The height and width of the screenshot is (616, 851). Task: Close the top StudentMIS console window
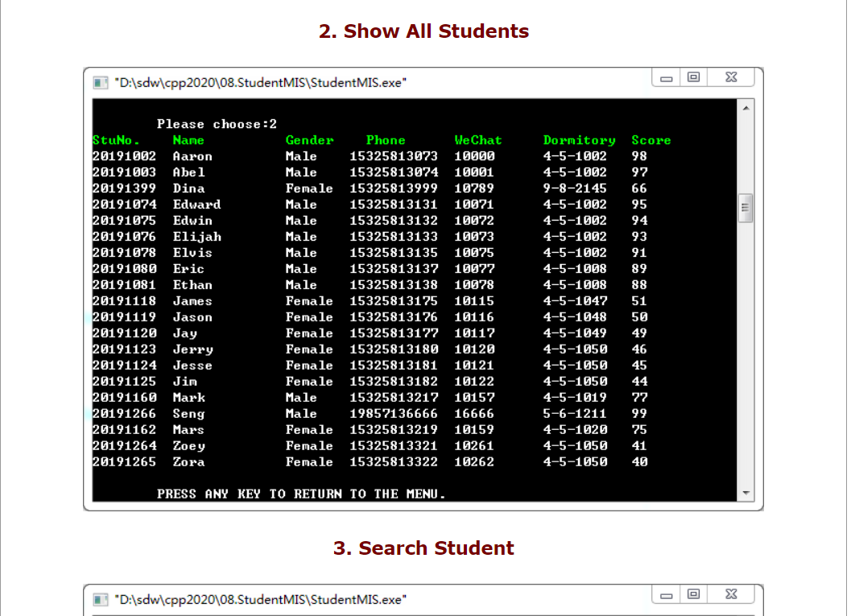click(x=731, y=76)
